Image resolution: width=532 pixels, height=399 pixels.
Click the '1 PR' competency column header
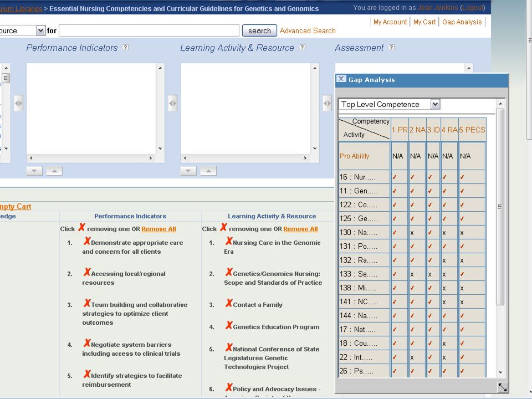(x=400, y=130)
